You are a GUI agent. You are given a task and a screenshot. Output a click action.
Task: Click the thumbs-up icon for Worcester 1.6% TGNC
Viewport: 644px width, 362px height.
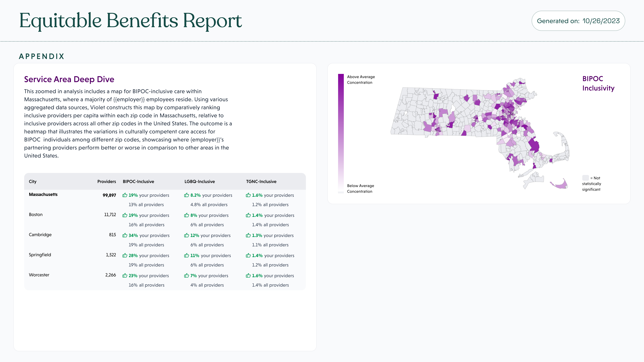(249, 276)
